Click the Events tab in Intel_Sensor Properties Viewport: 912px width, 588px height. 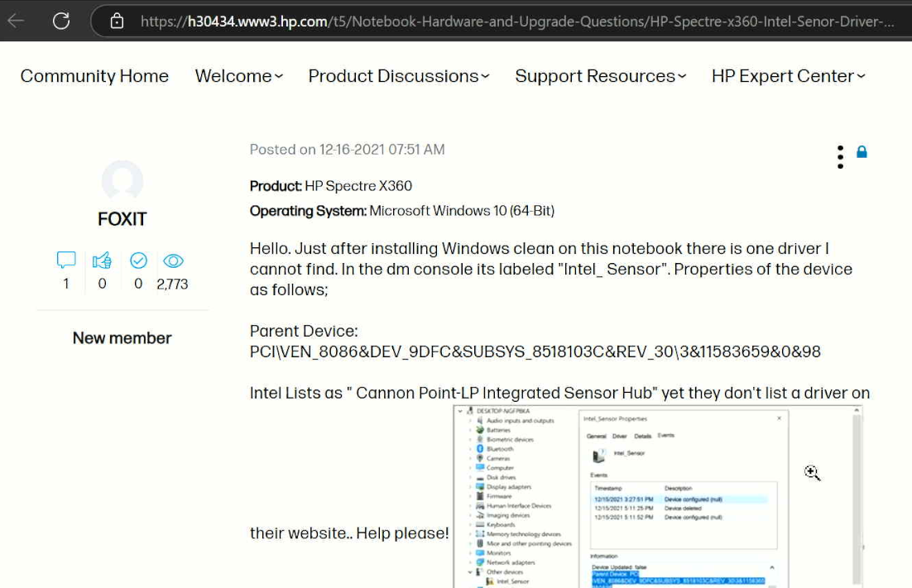(x=666, y=436)
